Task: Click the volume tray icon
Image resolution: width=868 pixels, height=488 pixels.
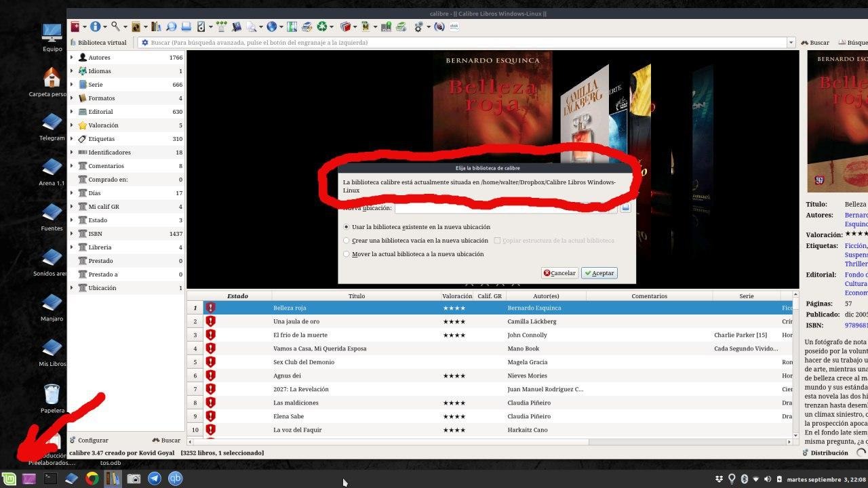Action: pyautogui.click(x=768, y=479)
